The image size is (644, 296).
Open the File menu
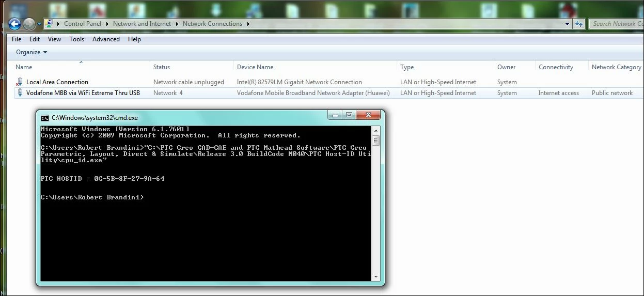click(x=17, y=39)
